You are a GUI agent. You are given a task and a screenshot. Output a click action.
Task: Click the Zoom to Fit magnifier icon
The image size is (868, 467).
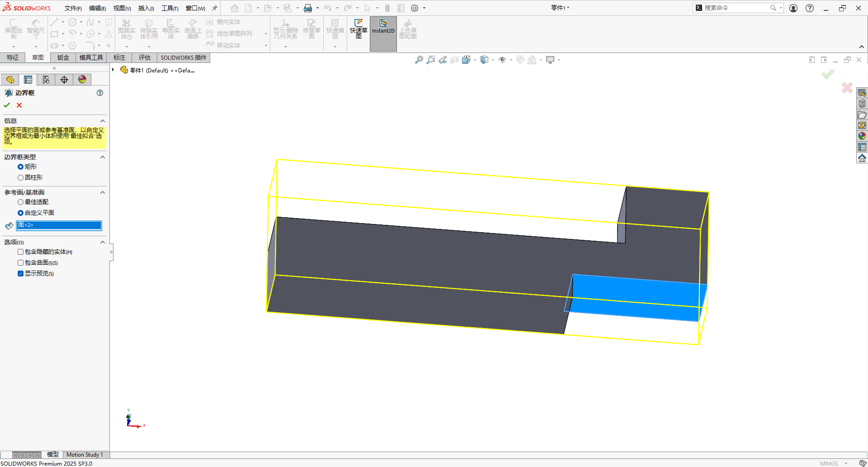(x=419, y=60)
